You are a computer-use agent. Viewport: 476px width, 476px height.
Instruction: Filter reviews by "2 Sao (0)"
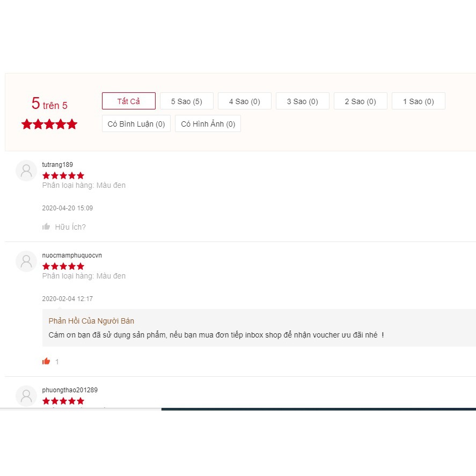(x=361, y=101)
